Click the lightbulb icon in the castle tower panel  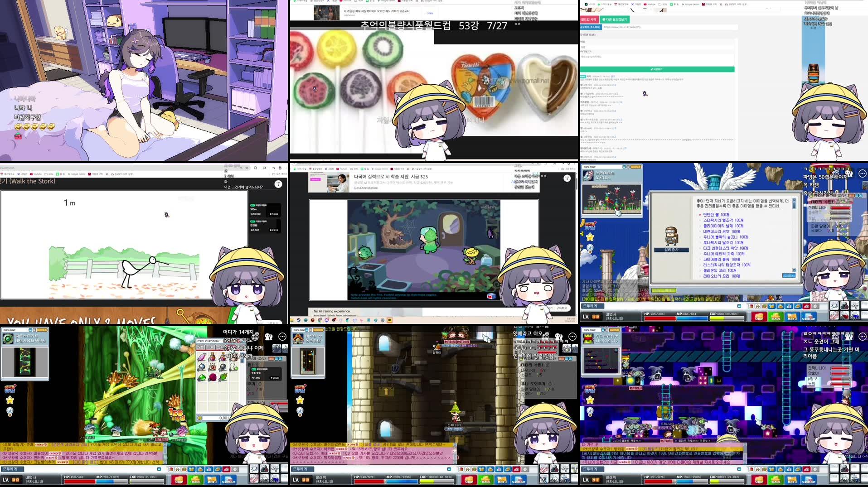[300, 412]
